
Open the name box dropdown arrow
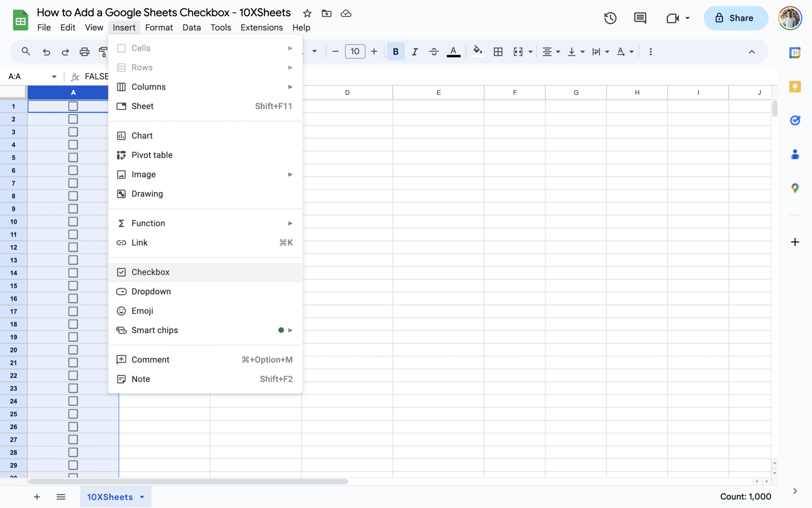[x=54, y=77]
